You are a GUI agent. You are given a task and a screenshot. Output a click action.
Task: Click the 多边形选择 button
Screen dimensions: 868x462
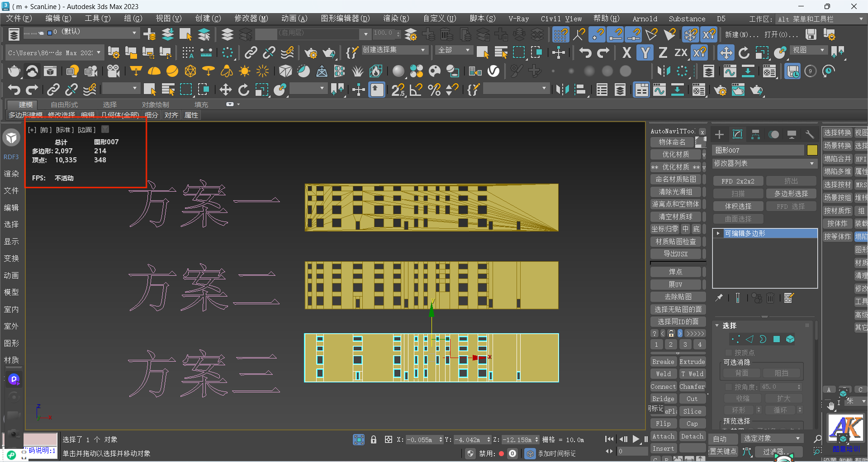(791, 193)
